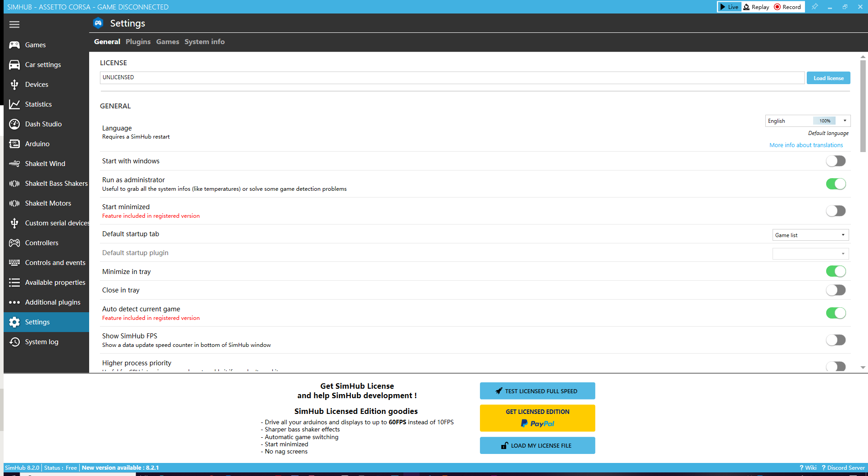The width and height of the screenshot is (868, 476).
Task: Click the Games gamepad icon
Action: point(14,45)
